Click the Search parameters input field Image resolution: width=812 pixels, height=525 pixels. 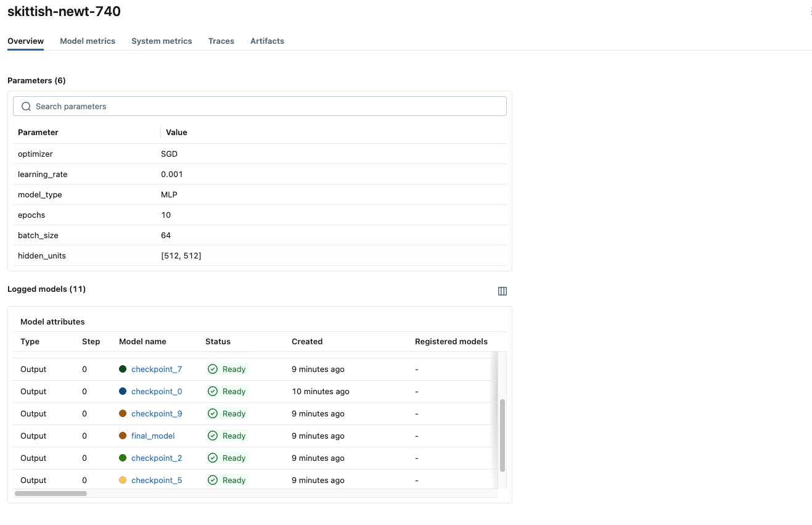(259, 106)
